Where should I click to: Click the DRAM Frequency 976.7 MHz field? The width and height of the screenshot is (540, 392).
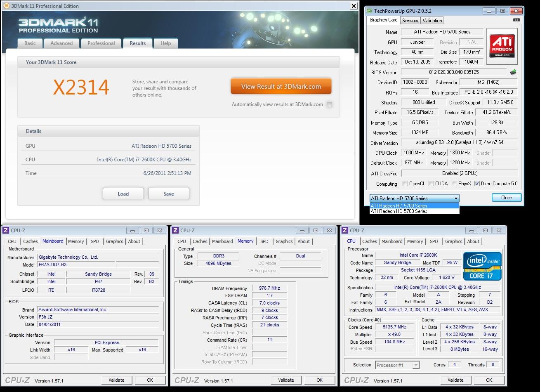pos(270,288)
